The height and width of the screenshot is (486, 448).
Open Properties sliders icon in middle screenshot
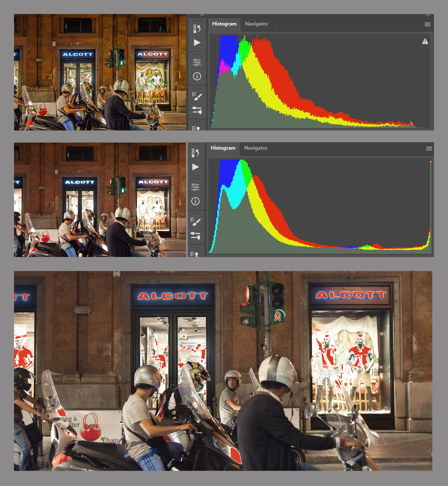click(196, 187)
